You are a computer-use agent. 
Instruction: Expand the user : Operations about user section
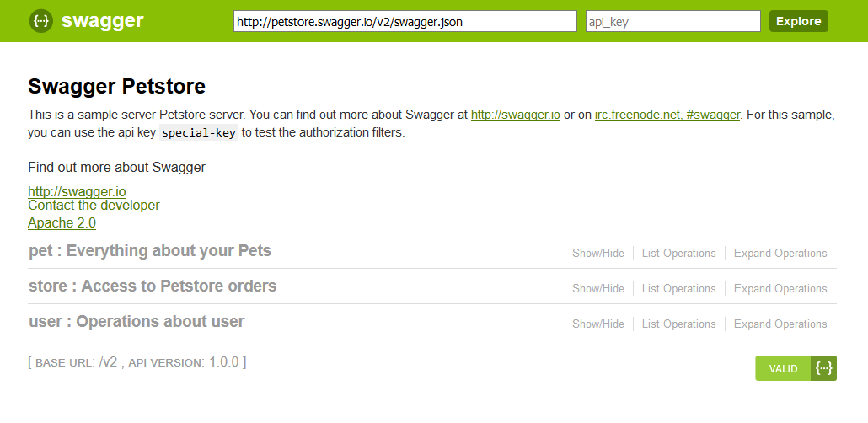pyautogui.click(x=137, y=322)
